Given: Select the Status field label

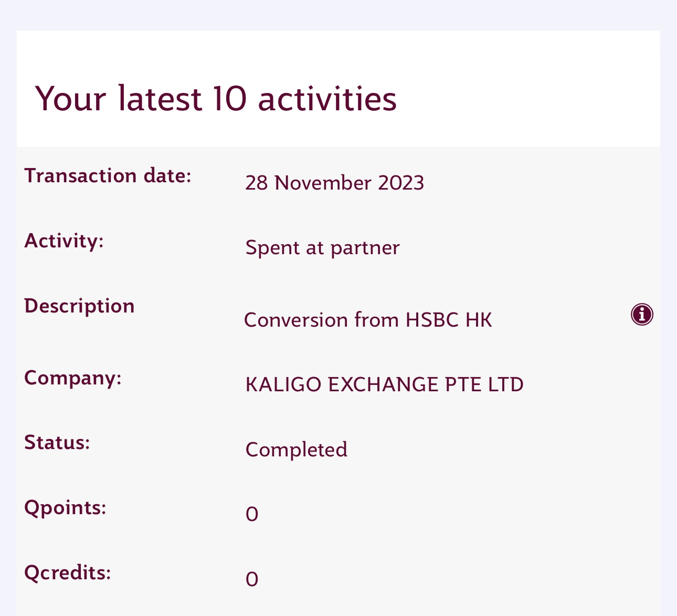Looking at the screenshot, I should (57, 443).
